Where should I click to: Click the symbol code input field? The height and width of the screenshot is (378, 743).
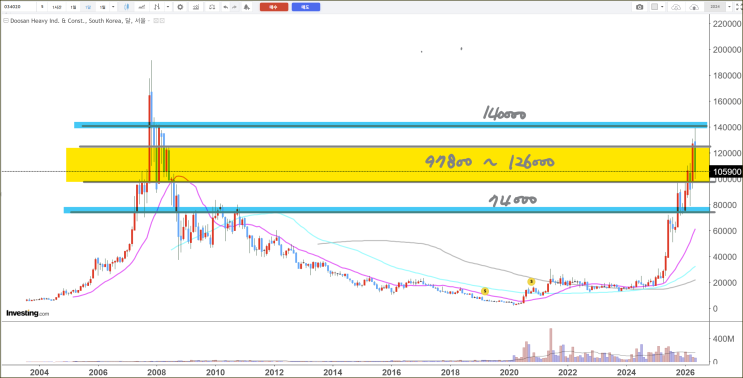click(x=18, y=7)
